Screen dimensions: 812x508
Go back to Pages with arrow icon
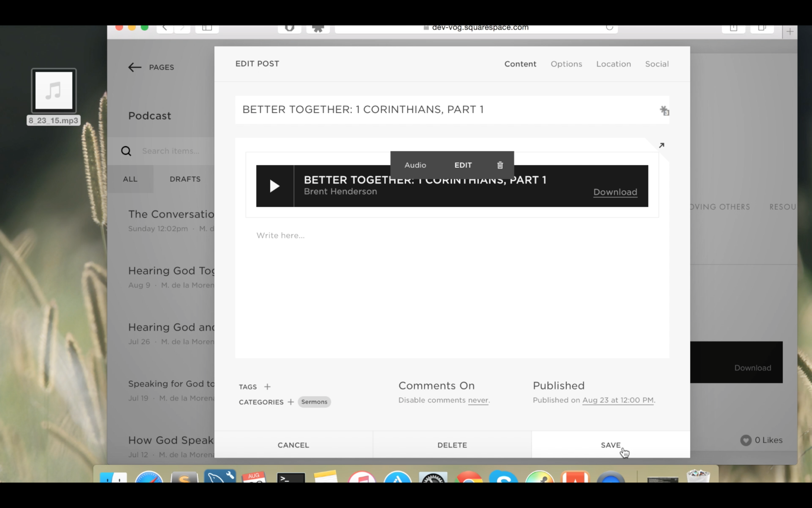click(134, 67)
